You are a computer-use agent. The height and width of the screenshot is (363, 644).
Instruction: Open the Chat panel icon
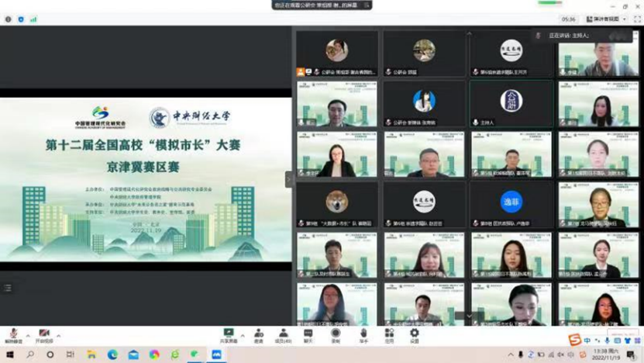(308, 334)
